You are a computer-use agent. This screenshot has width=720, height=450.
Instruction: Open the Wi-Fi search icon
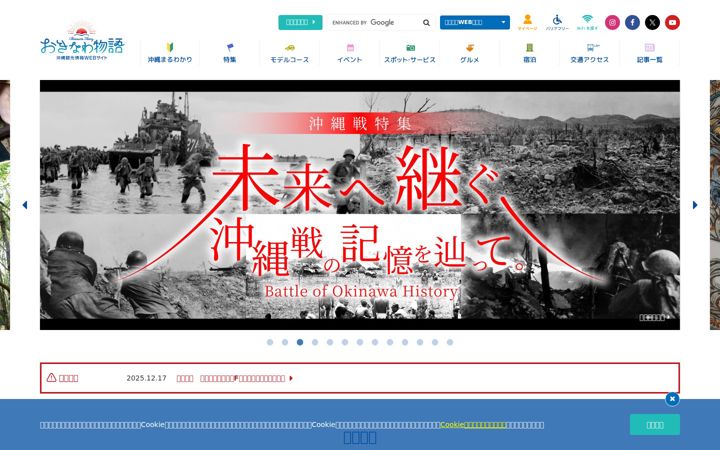point(587,22)
